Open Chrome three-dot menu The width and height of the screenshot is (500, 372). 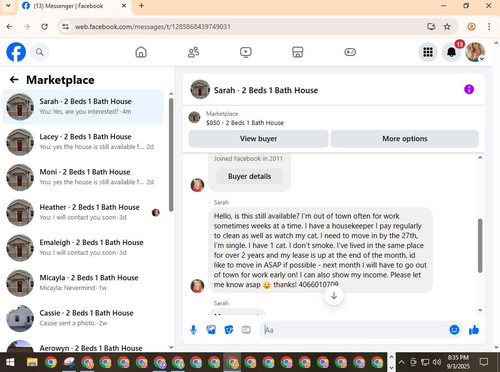(489, 27)
